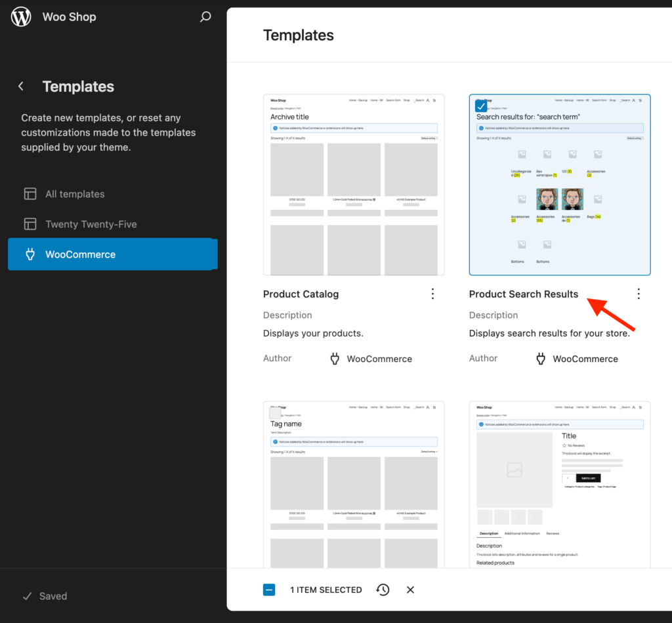
Task: Open the options menu for Product Search Results
Action: [x=639, y=294]
